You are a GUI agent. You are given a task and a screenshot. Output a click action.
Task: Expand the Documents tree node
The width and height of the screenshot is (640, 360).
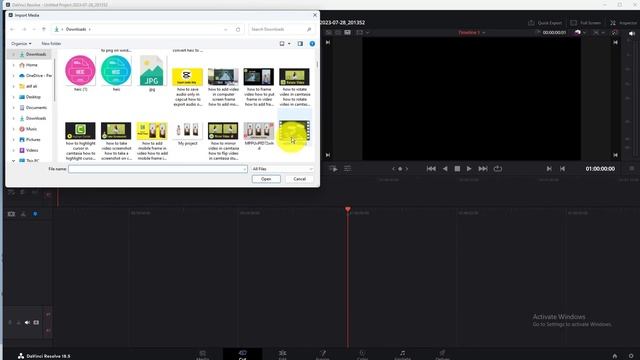13,107
